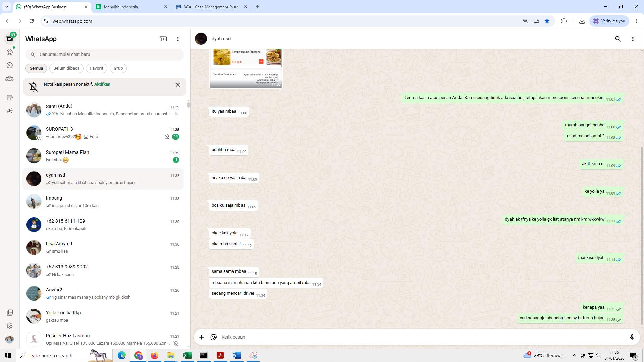Open the emoji picker in the message bar
The image size is (644, 362).
pyautogui.click(x=214, y=337)
